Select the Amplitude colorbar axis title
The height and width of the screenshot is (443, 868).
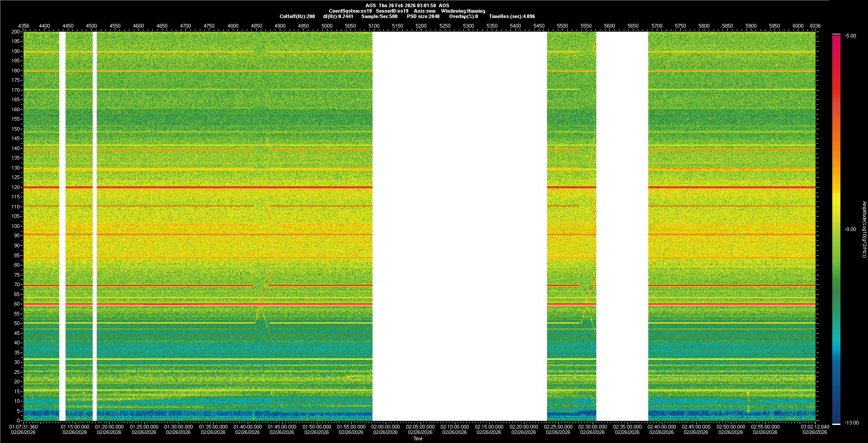click(x=864, y=230)
